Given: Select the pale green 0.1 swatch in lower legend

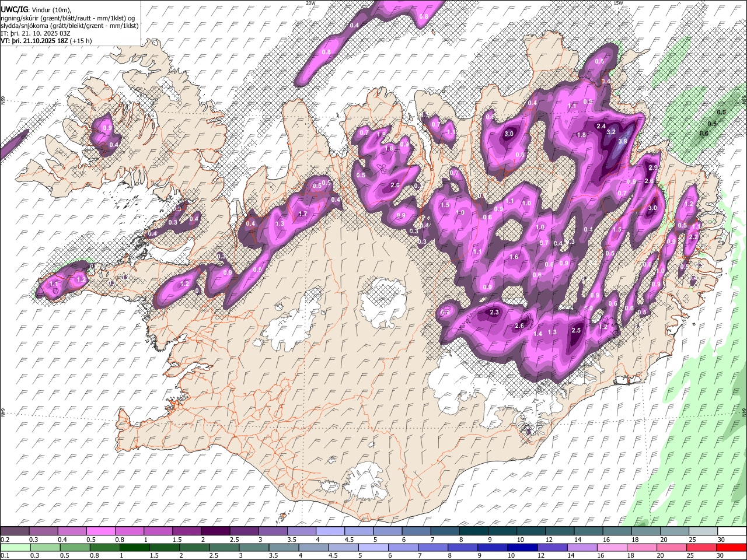Looking at the screenshot, I should tap(15, 547).
